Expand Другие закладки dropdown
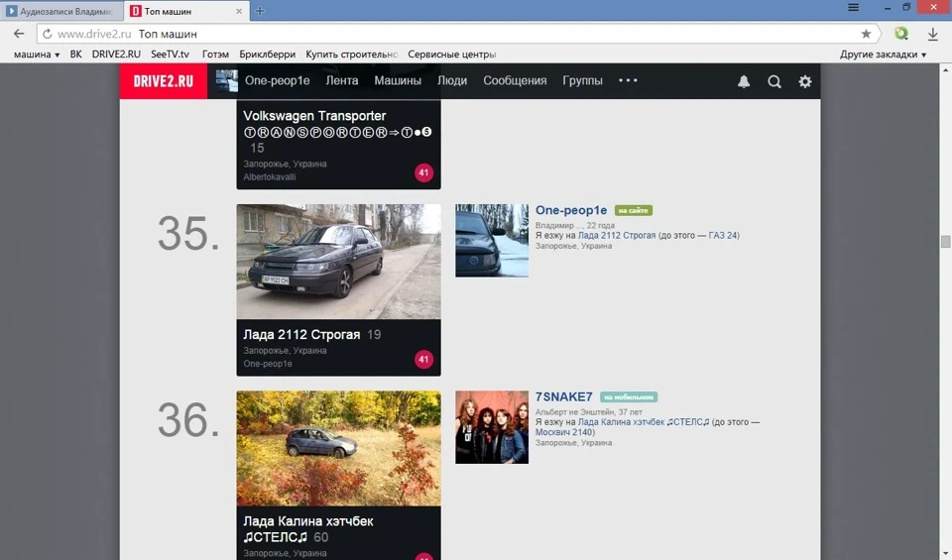Viewport: 952px width, 560px height. click(883, 54)
